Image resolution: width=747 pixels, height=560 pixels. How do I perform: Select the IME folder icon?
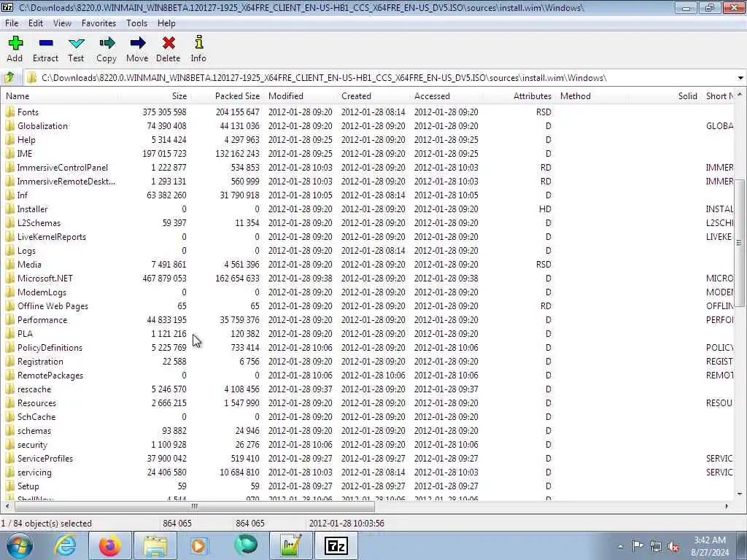point(9,153)
